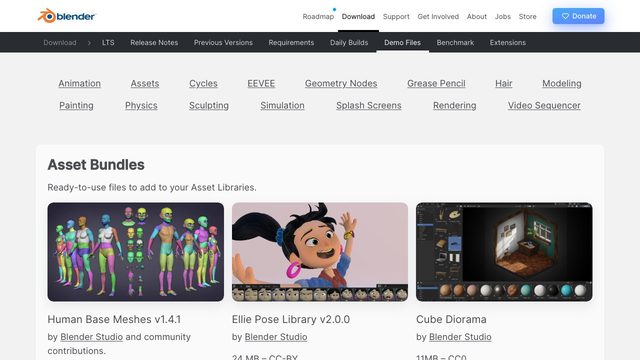Open the Store link
Image resolution: width=640 pixels, height=360 pixels.
pos(527,17)
